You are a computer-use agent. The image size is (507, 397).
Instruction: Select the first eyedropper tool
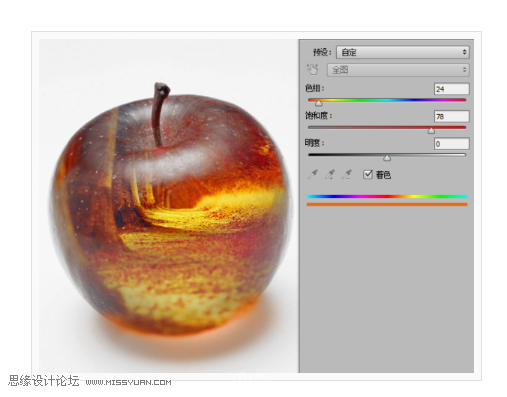313,174
